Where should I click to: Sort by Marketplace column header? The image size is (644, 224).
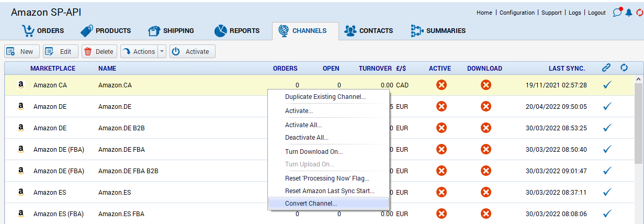53,68
